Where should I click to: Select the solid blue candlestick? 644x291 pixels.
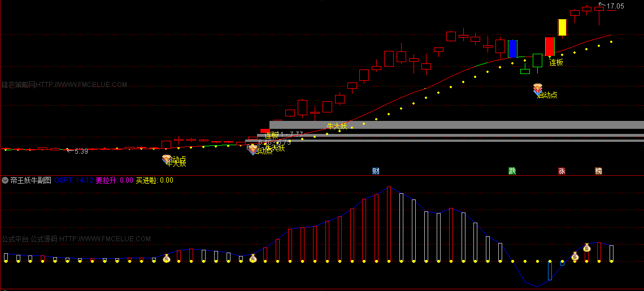[512, 49]
